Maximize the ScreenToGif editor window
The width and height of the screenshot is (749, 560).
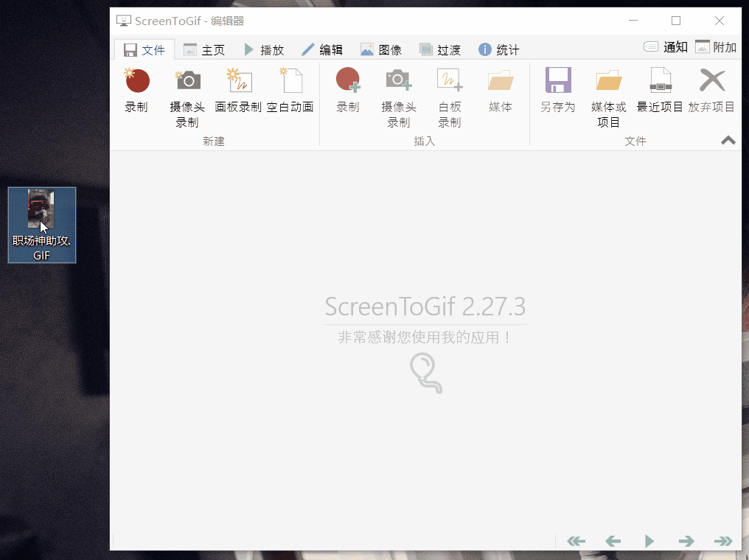676,21
